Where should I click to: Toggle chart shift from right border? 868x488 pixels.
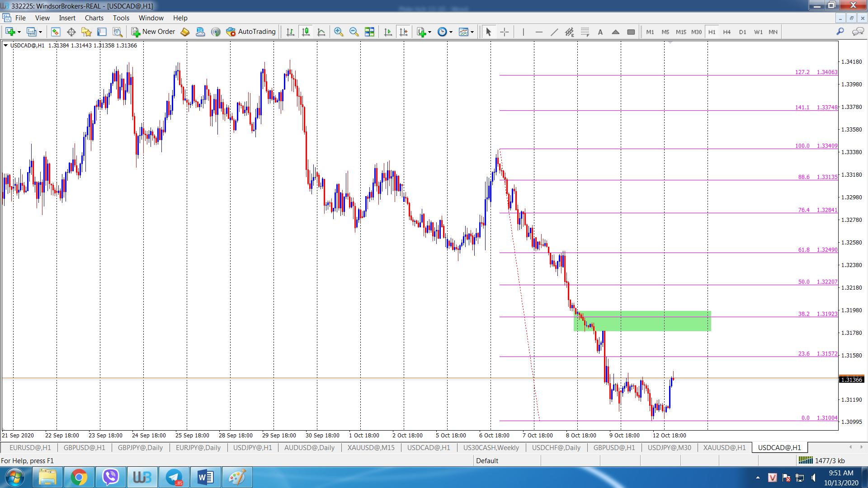point(404,32)
